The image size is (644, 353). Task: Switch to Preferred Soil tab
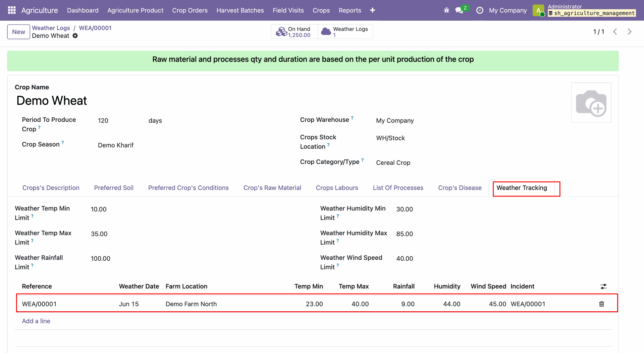(114, 188)
